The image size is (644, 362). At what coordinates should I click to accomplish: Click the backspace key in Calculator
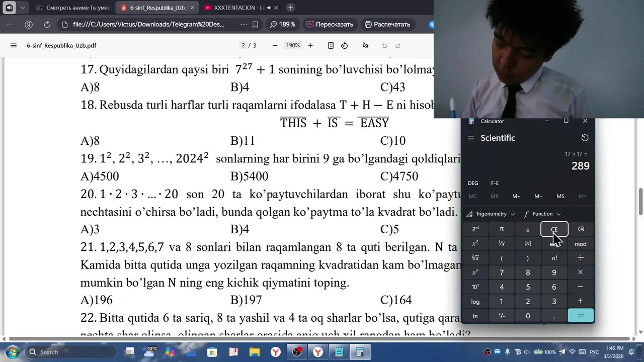[581, 229]
